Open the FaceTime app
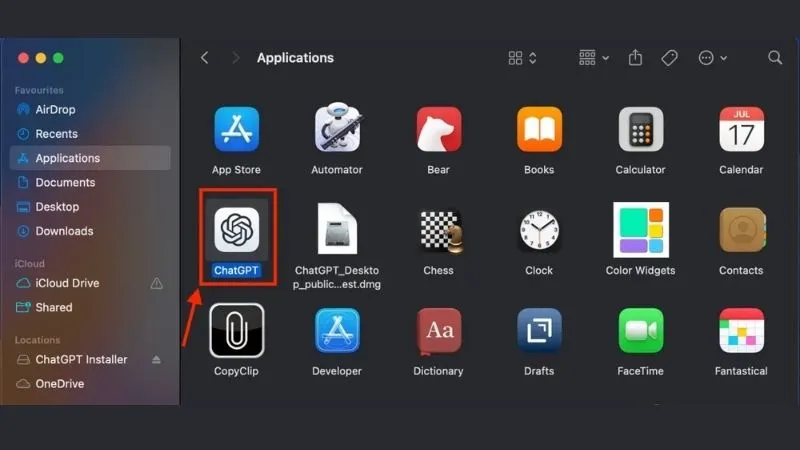800x450 pixels. click(640, 331)
